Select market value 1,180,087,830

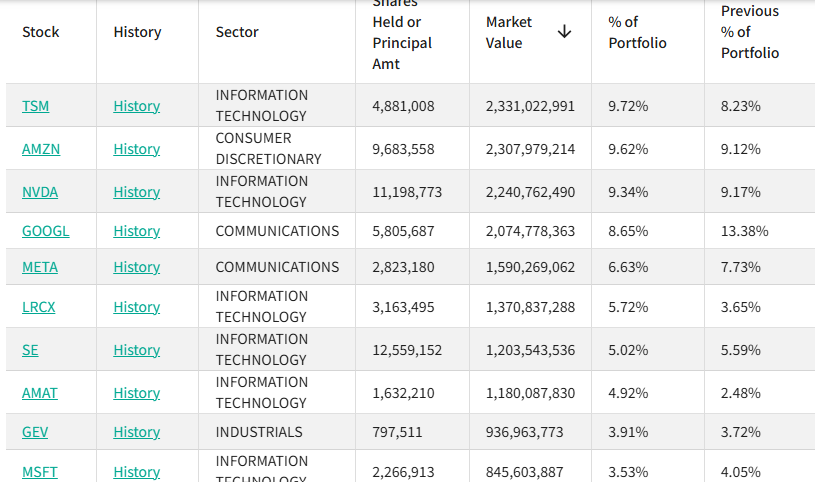(530, 394)
